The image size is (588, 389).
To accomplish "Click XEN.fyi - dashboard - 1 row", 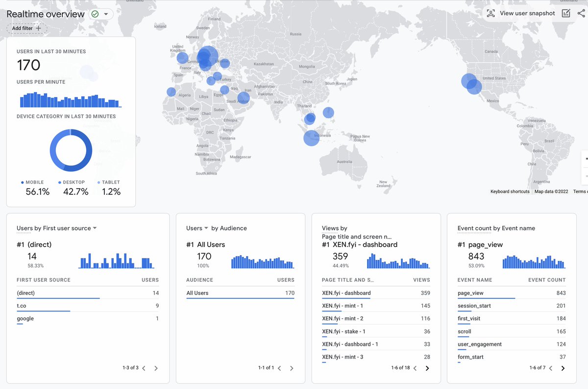I will [376, 344].
